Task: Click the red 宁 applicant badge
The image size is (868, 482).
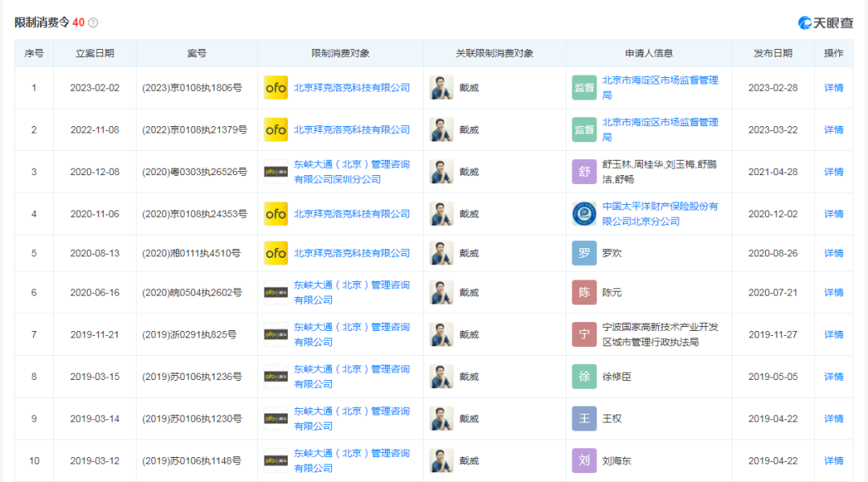Action: click(584, 334)
